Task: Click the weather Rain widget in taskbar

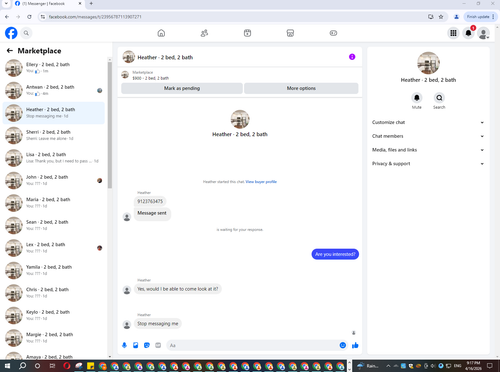Action: 367,366
